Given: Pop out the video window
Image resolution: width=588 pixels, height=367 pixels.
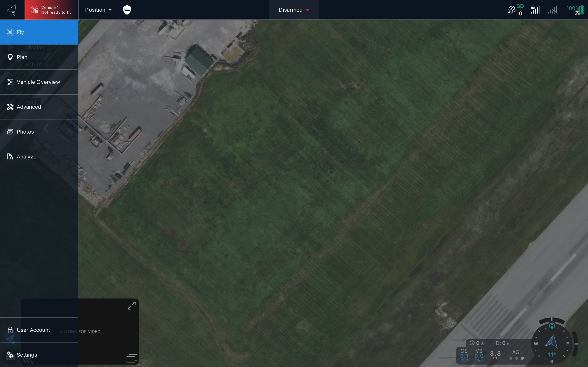Looking at the screenshot, I should click(x=132, y=358).
